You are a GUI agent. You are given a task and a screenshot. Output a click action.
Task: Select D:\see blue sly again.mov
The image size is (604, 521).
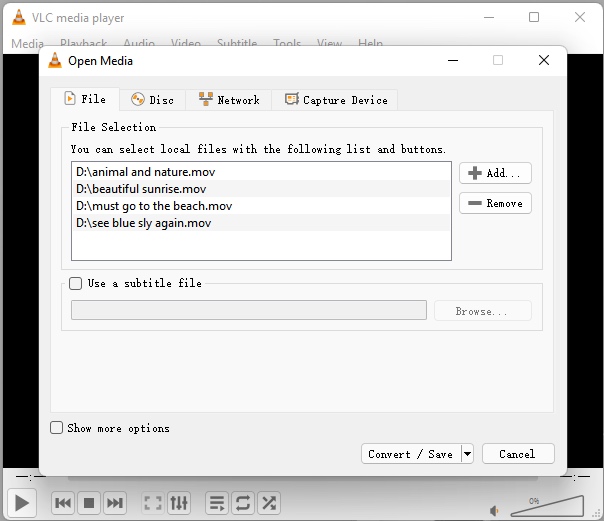261,223
